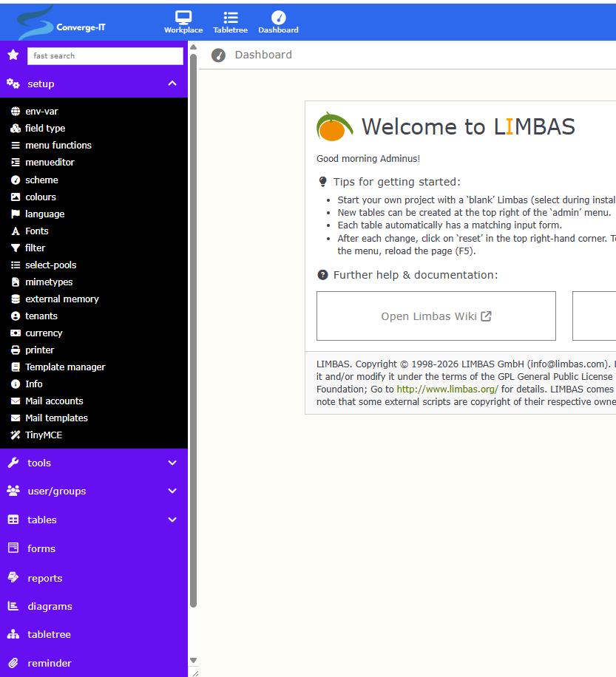Follow the http://www.limbas.org/ link
Image resolution: width=616 pixels, height=677 pixels.
[447, 389]
